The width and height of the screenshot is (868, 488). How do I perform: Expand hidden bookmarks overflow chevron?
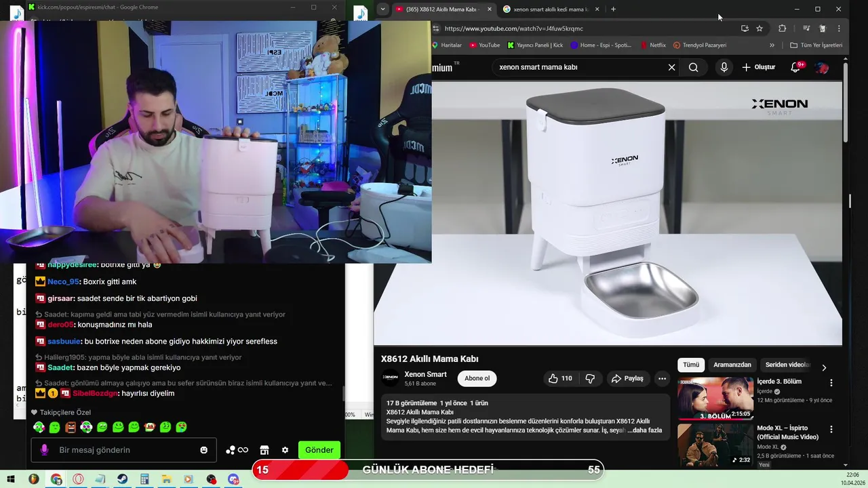coord(772,45)
